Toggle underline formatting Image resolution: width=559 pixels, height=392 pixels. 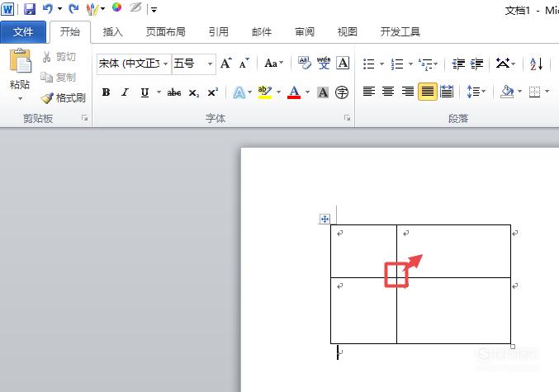pos(144,92)
